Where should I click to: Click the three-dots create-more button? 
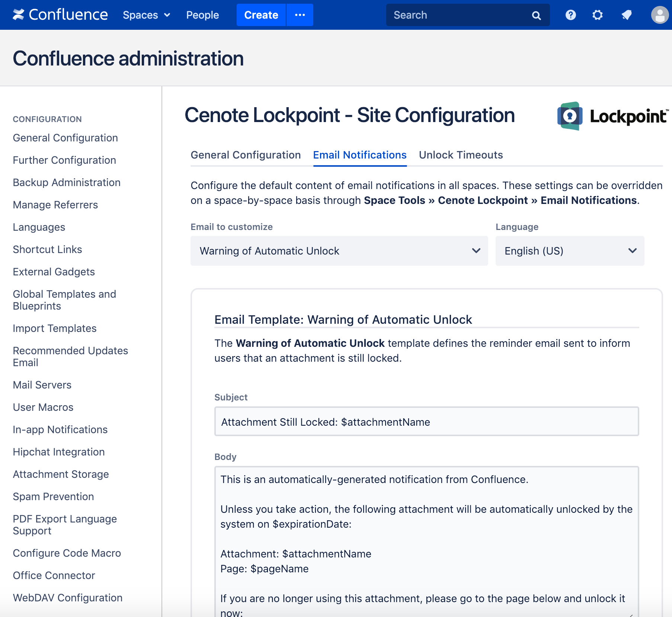(x=300, y=15)
